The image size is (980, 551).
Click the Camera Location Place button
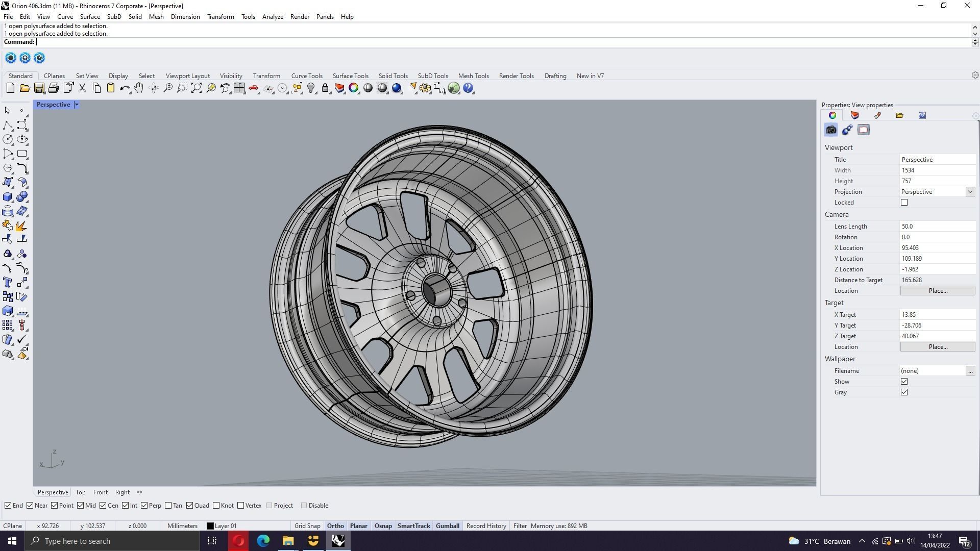coord(938,291)
